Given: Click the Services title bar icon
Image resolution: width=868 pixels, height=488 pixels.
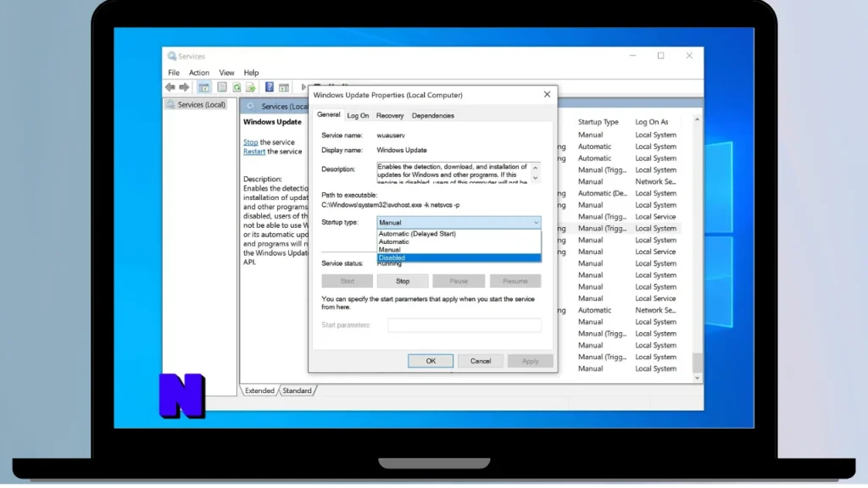Looking at the screenshot, I should [x=171, y=57].
